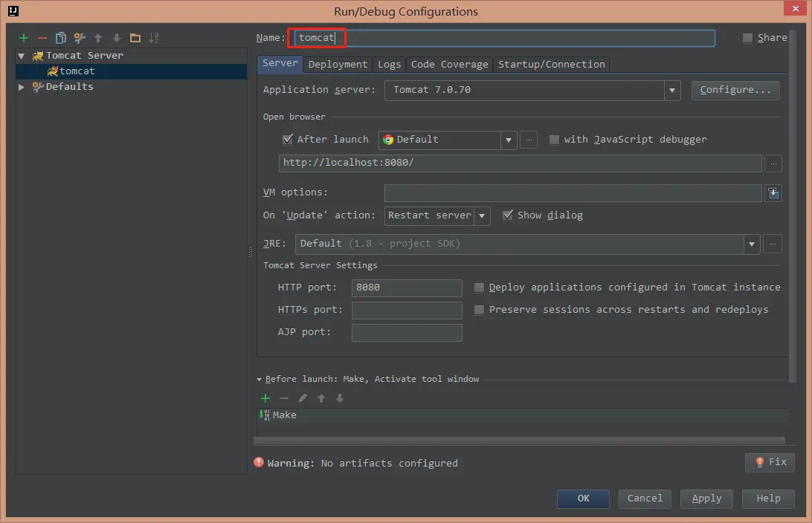This screenshot has width=812, height=523.
Task: Add a Before launch task
Action: pyautogui.click(x=265, y=397)
